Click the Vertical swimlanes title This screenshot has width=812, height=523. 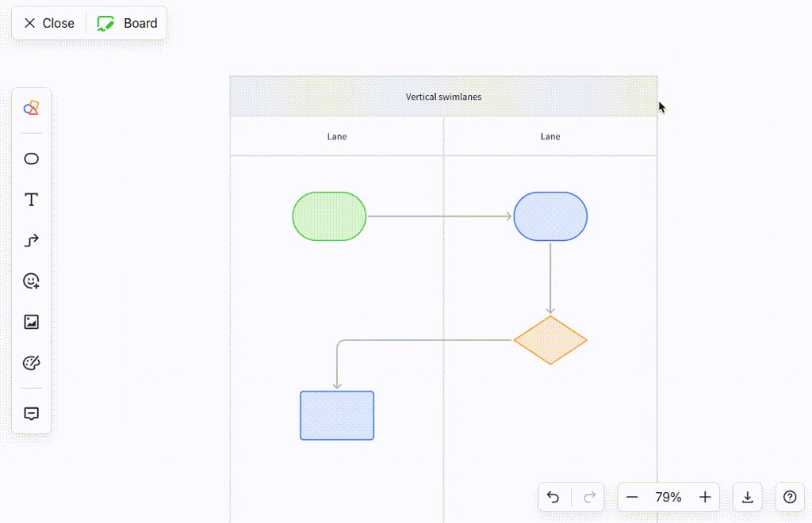443,96
